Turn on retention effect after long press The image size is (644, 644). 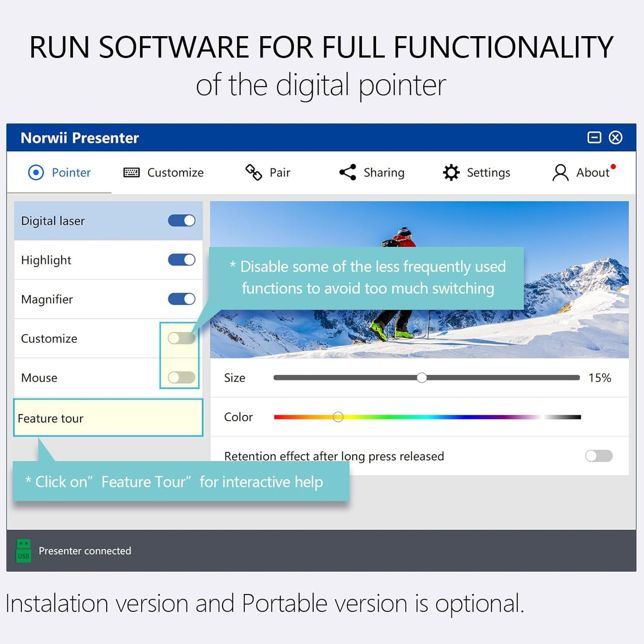[x=599, y=456]
